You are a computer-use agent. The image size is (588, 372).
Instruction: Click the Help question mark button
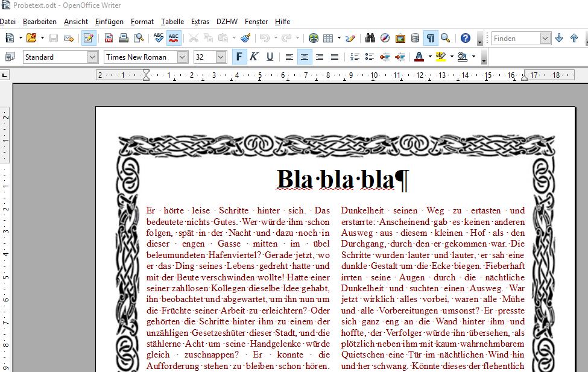point(465,38)
